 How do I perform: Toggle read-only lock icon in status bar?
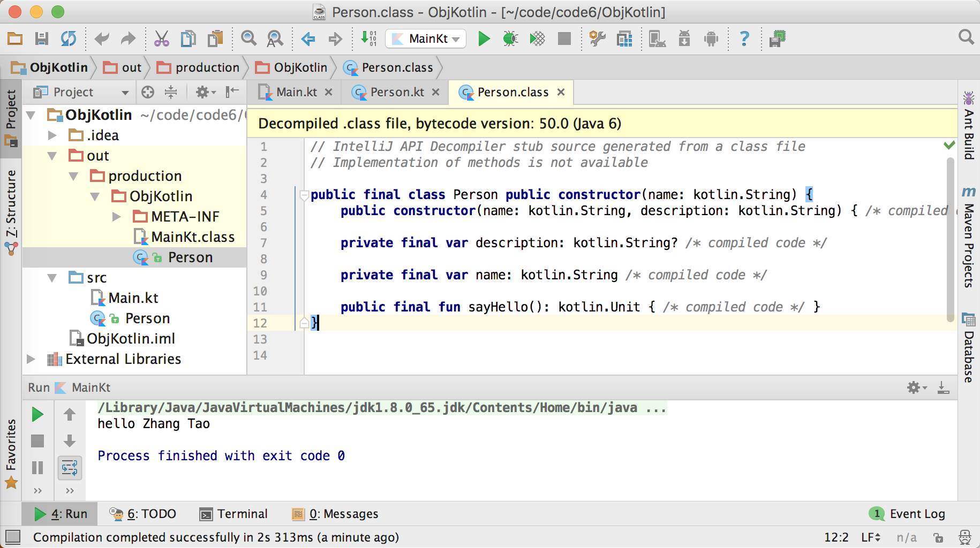coord(938,537)
